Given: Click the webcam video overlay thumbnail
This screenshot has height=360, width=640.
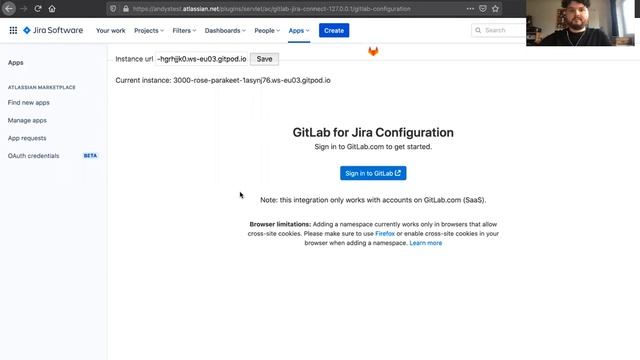Looking at the screenshot, I should point(580,23).
